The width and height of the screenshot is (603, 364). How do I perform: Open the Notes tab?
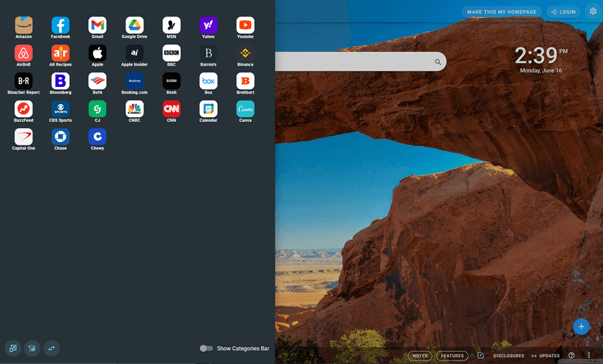coord(419,356)
